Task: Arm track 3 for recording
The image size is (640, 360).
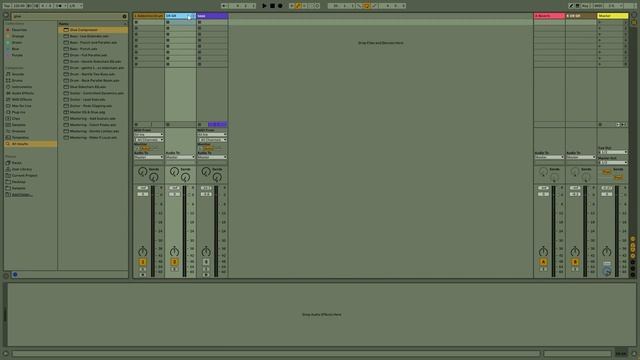Action: click(x=206, y=275)
